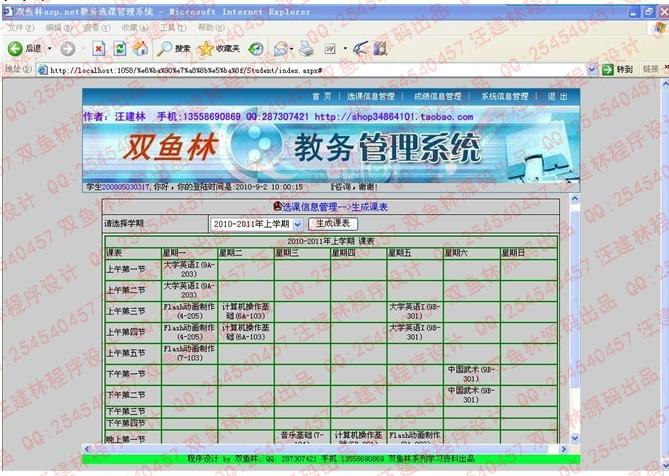Open 选课信息管理 navigation item
The width and height of the screenshot is (669, 476).
(371, 96)
